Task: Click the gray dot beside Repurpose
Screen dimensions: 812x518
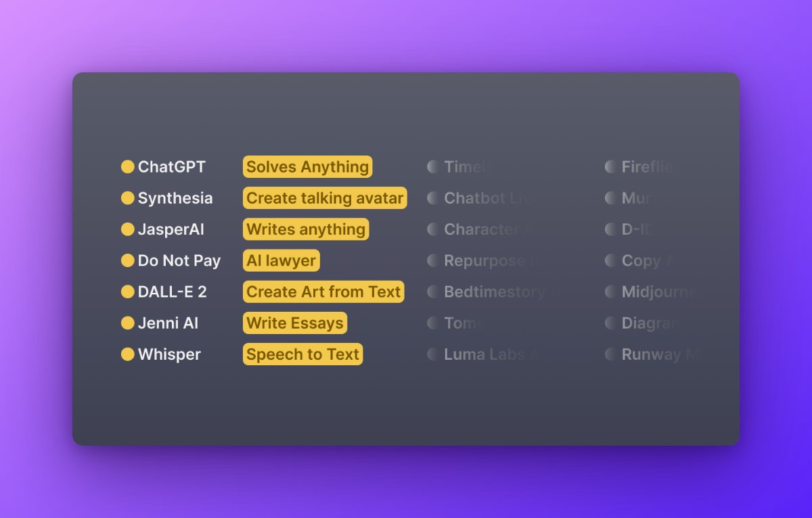Action: pos(433,260)
